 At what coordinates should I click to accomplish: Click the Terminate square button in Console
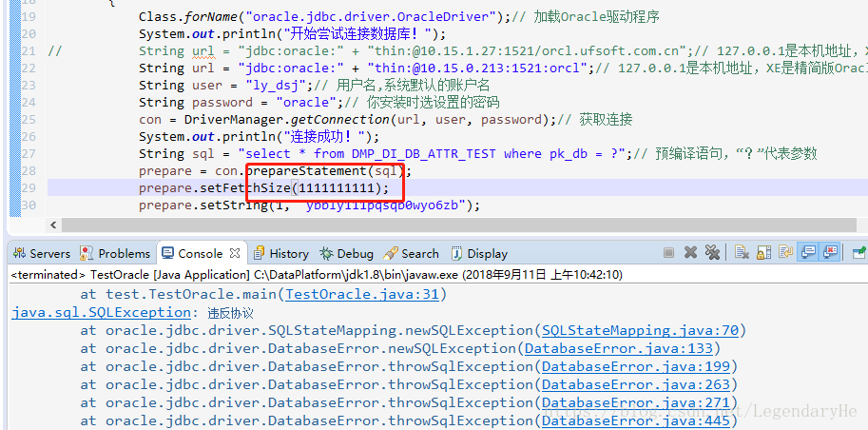pos(668,253)
